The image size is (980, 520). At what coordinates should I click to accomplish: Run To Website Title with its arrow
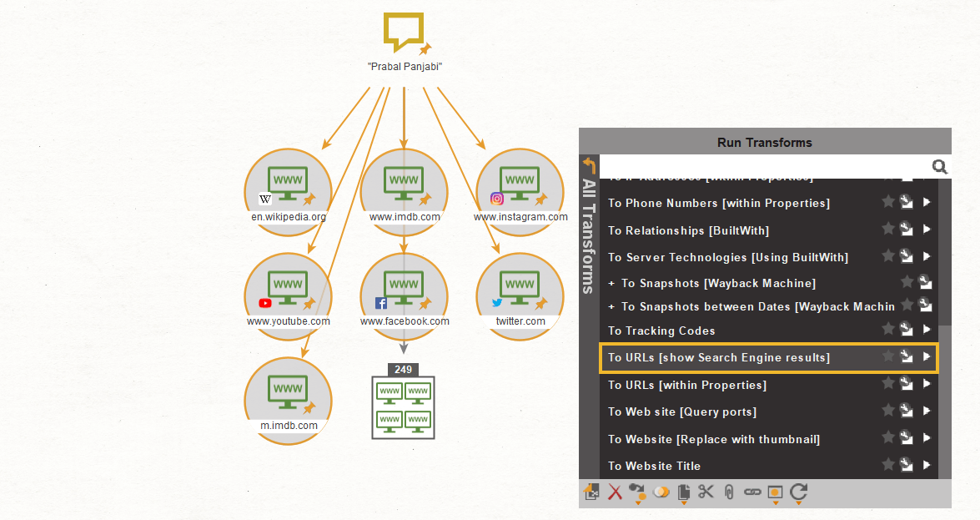tap(927, 465)
